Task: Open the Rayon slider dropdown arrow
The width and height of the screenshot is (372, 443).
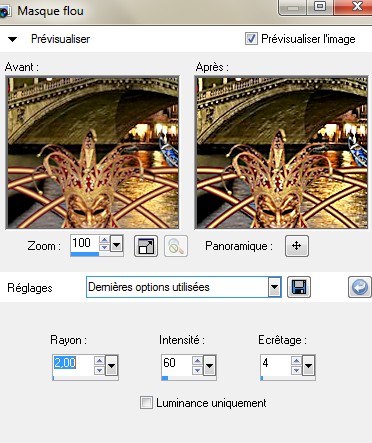Action: tap(111, 366)
